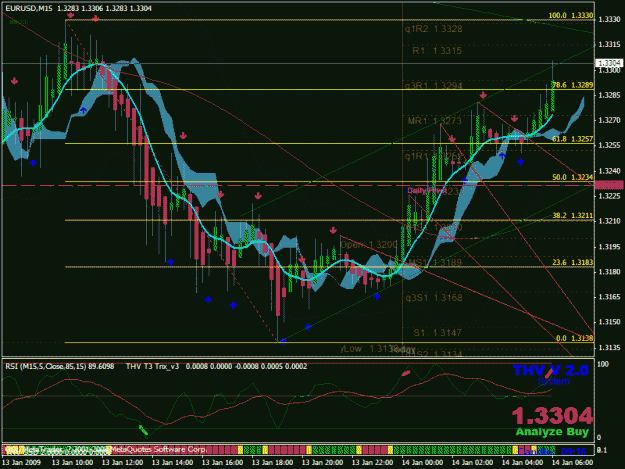Click the 100 level on the RSI scale
625x469 pixels.
[603, 364]
